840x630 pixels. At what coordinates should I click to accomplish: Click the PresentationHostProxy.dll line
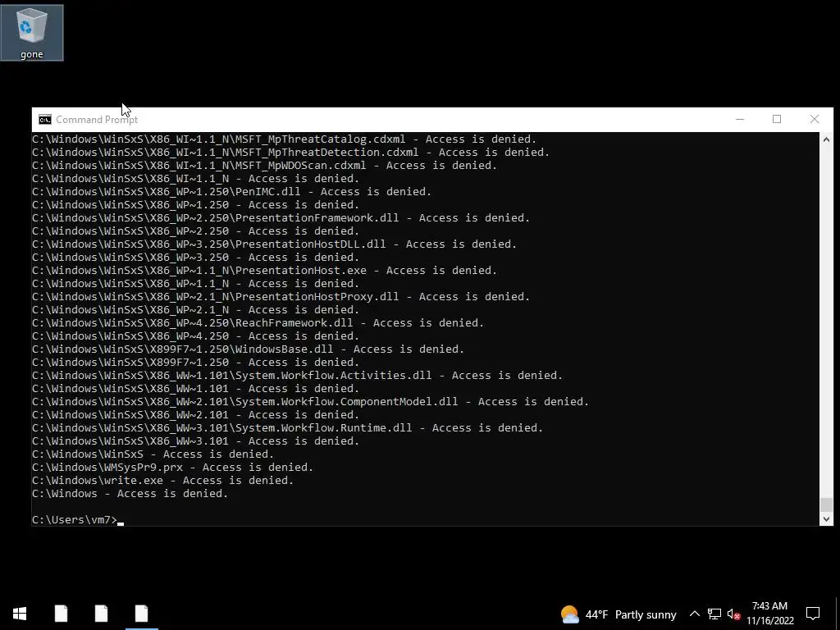tap(281, 297)
